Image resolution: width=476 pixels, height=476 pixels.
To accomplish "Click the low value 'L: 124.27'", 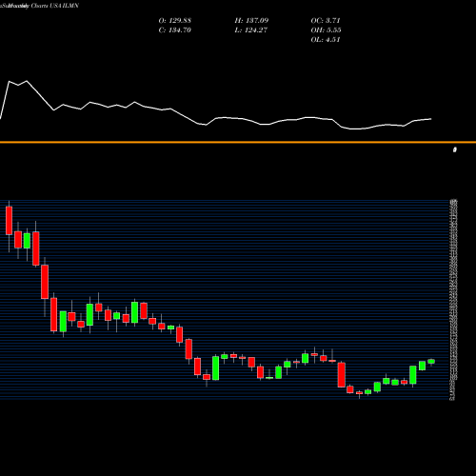I will point(251,30).
